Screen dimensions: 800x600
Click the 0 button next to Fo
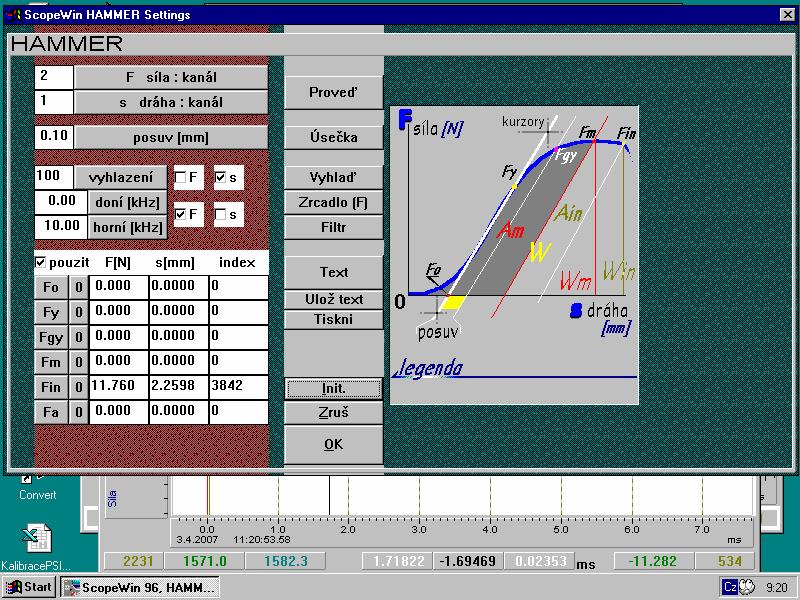pos(79,287)
